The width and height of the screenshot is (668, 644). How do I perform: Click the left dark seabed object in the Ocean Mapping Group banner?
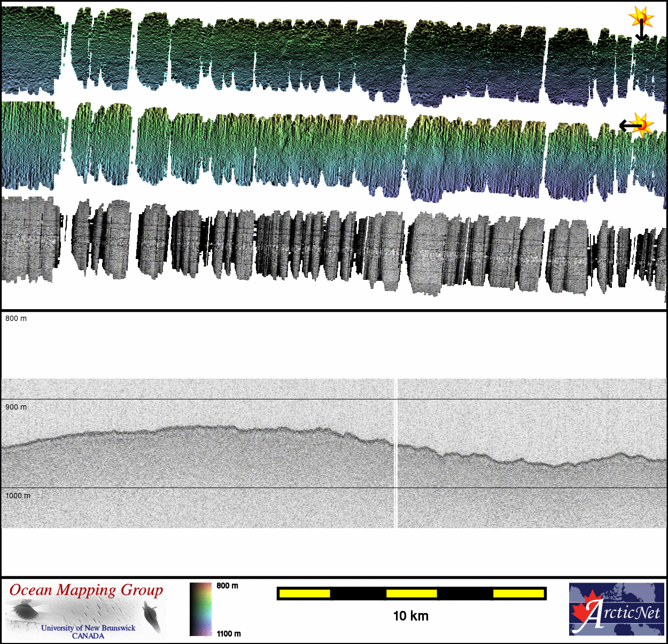24,610
